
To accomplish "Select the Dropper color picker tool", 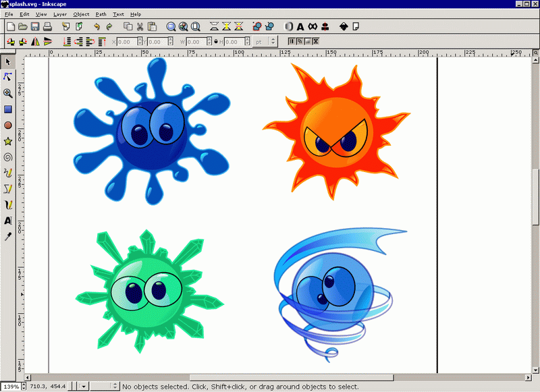I will tap(8, 236).
